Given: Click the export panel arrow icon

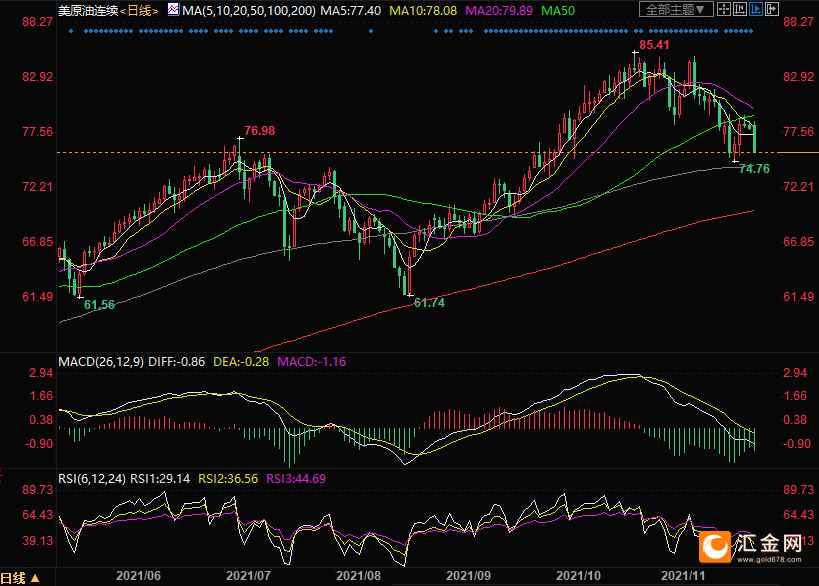Looking at the screenshot, I should click(772, 9).
